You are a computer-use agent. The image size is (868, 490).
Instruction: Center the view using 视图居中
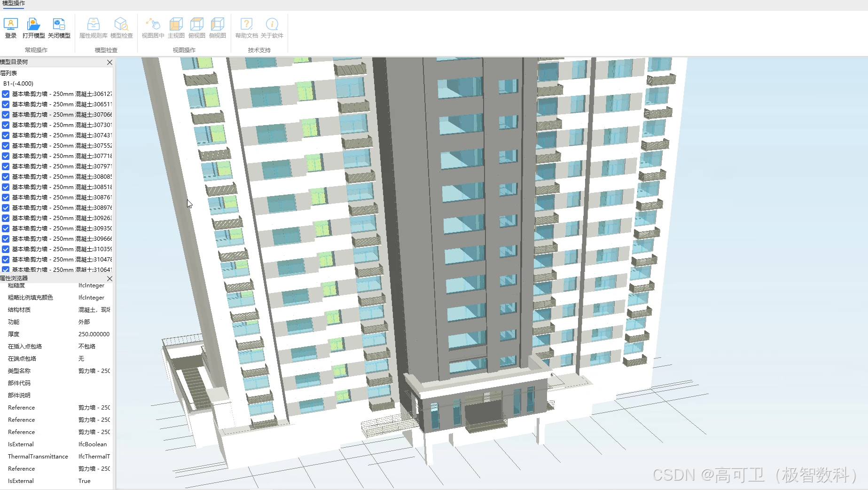pos(152,27)
